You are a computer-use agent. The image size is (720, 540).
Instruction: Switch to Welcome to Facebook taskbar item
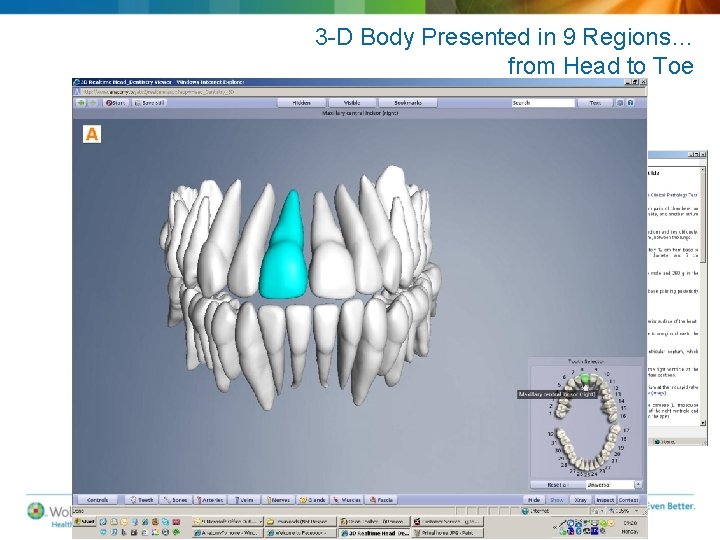[x=300, y=533]
